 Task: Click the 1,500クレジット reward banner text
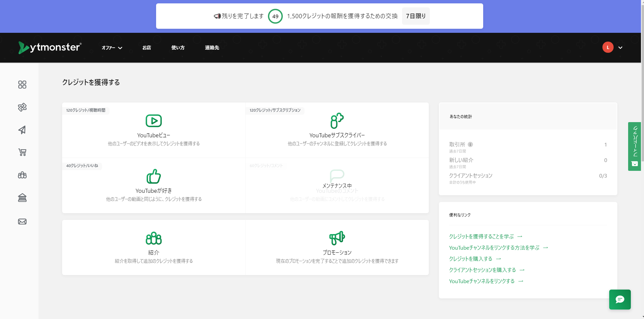tap(342, 16)
